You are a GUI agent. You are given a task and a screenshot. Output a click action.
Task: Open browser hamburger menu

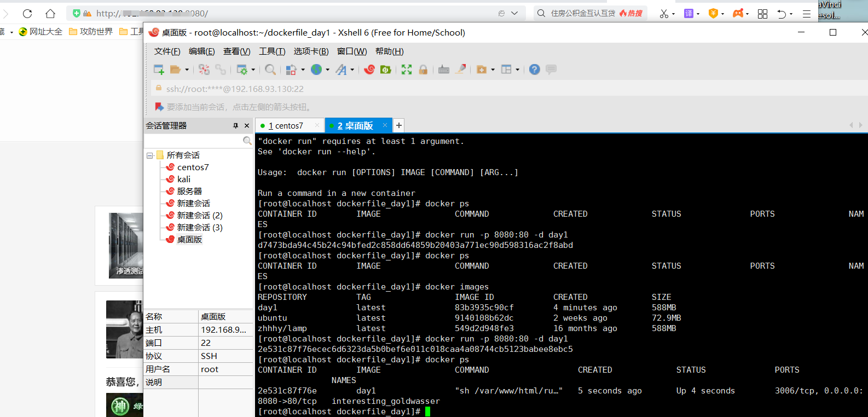[x=807, y=14]
